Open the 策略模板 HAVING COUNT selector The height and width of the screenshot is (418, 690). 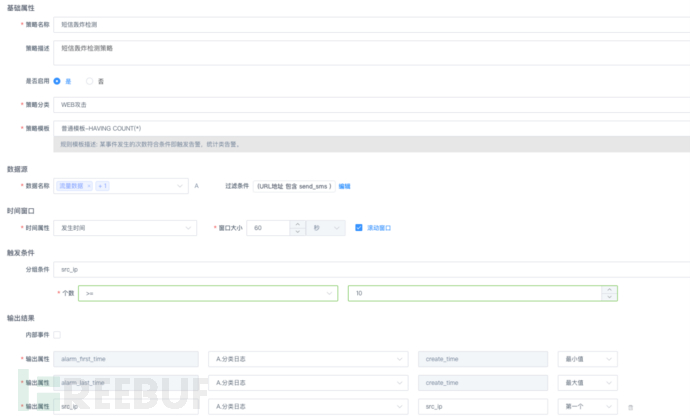coord(370,128)
